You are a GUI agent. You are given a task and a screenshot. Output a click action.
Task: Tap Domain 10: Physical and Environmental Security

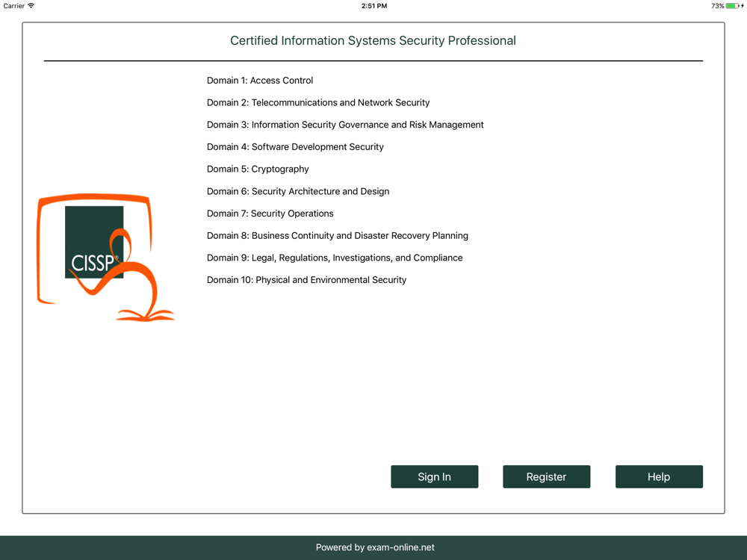point(306,280)
